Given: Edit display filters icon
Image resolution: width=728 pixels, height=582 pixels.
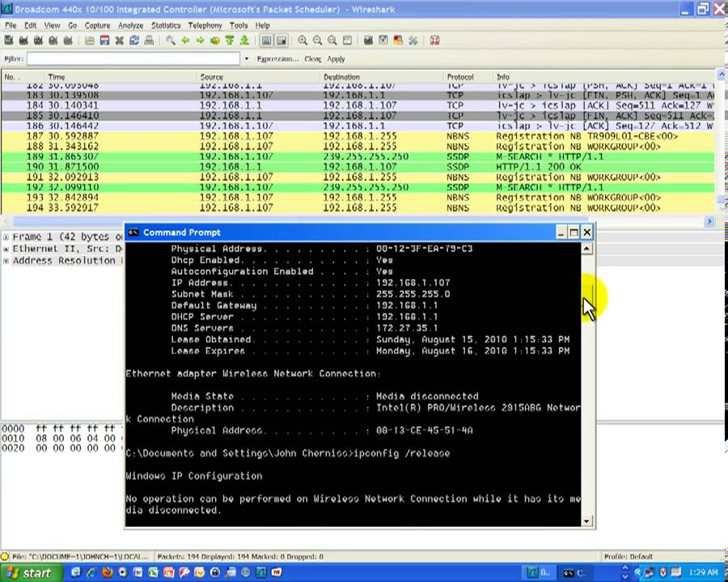Looking at the screenshot, I should 383,41.
